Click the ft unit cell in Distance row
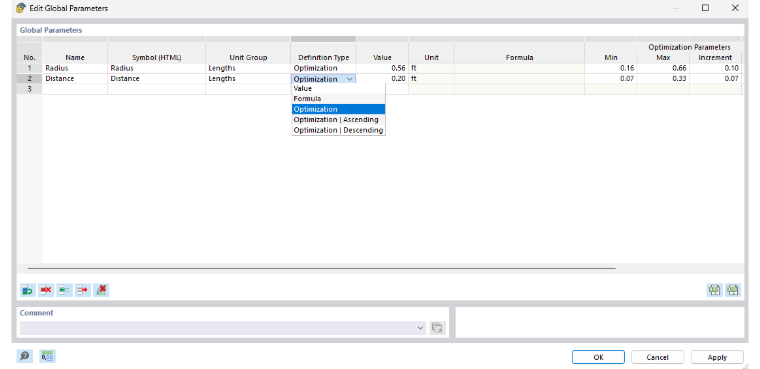760x369 pixels. pos(431,78)
